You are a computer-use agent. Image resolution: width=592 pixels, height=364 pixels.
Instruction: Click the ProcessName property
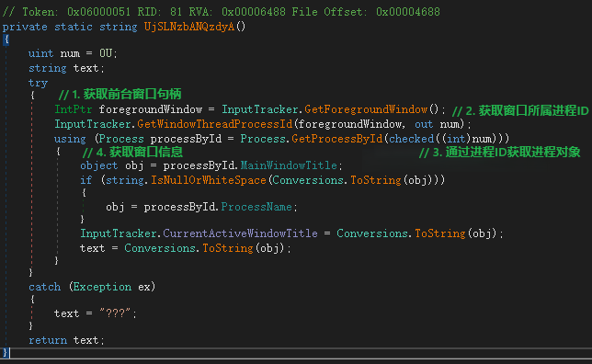256,207
